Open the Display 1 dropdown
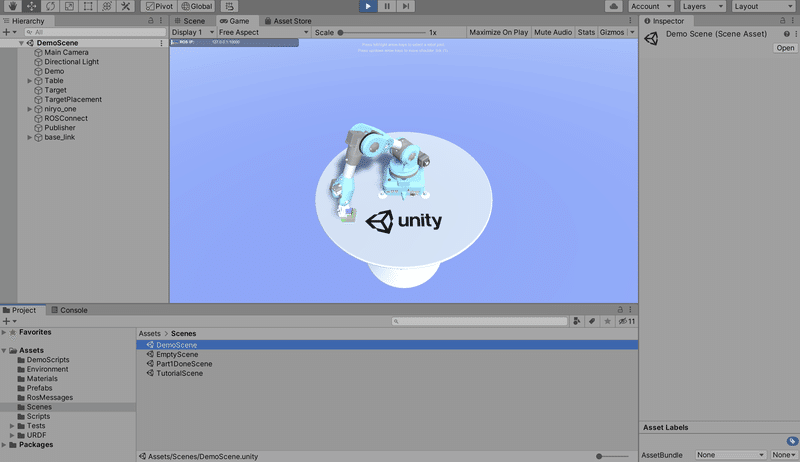 193,32
